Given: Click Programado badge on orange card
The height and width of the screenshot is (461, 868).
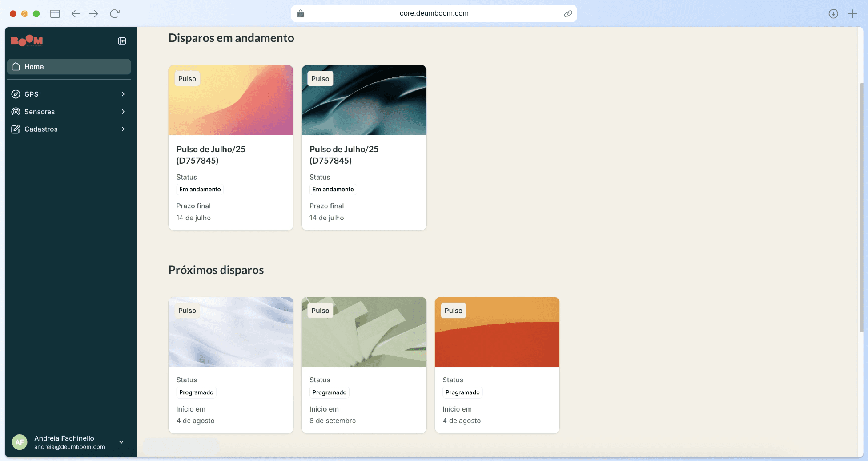Looking at the screenshot, I should [x=462, y=392].
